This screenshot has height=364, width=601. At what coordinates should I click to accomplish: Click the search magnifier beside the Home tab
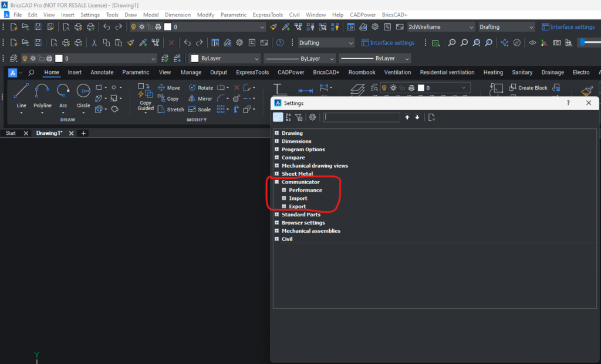coord(31,72)
